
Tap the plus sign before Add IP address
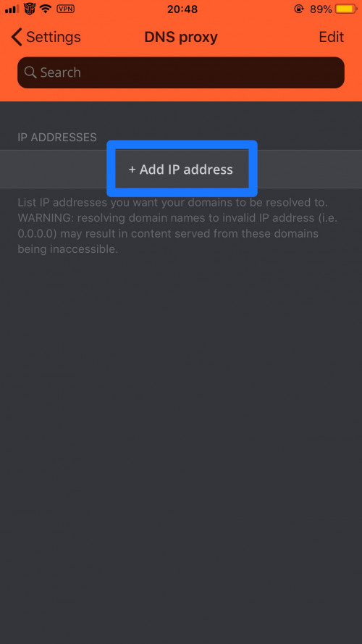(132, 170)
